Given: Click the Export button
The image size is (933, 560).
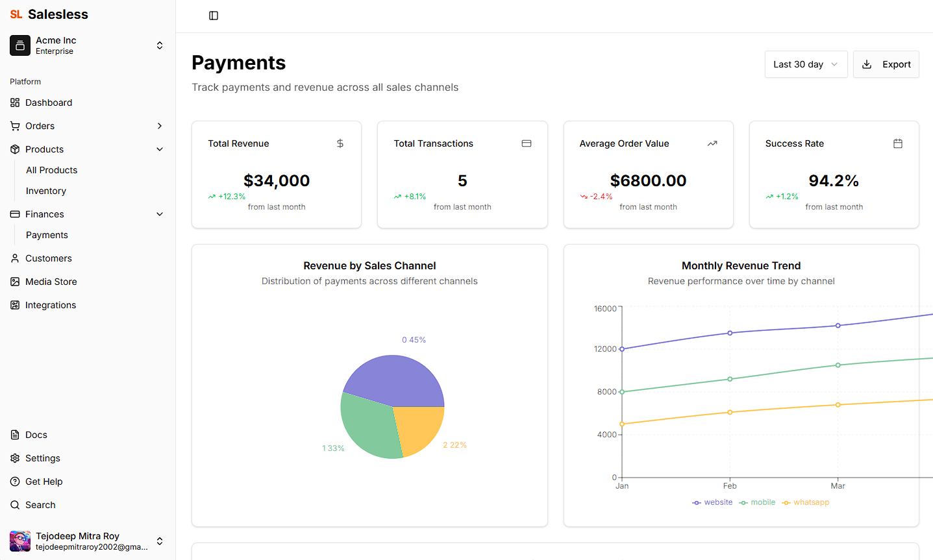Looking at the screenshot, I should pos(886,64).
